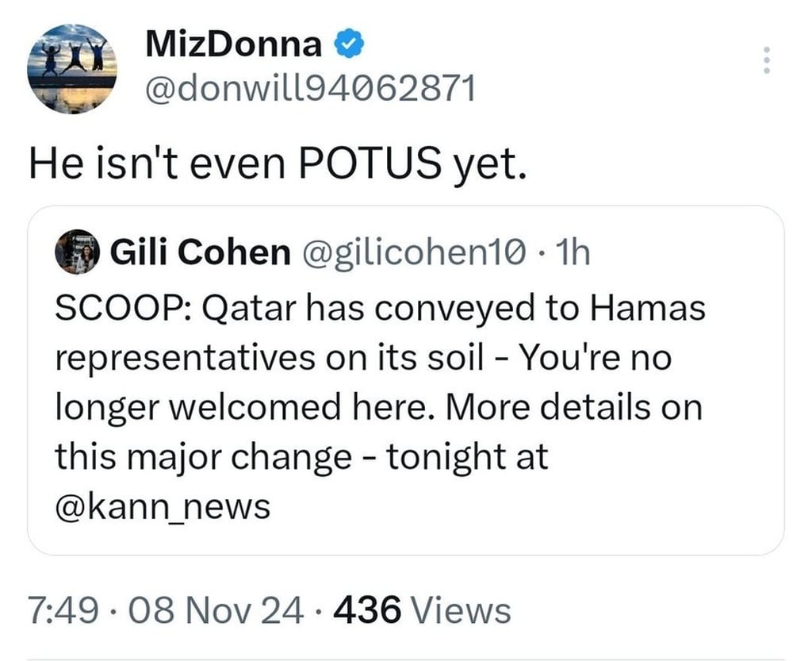This screenshot has width=812, height=661.
Task: Open Gili Cohen's name in quoted tweet
Action: [x=200, y=252]
